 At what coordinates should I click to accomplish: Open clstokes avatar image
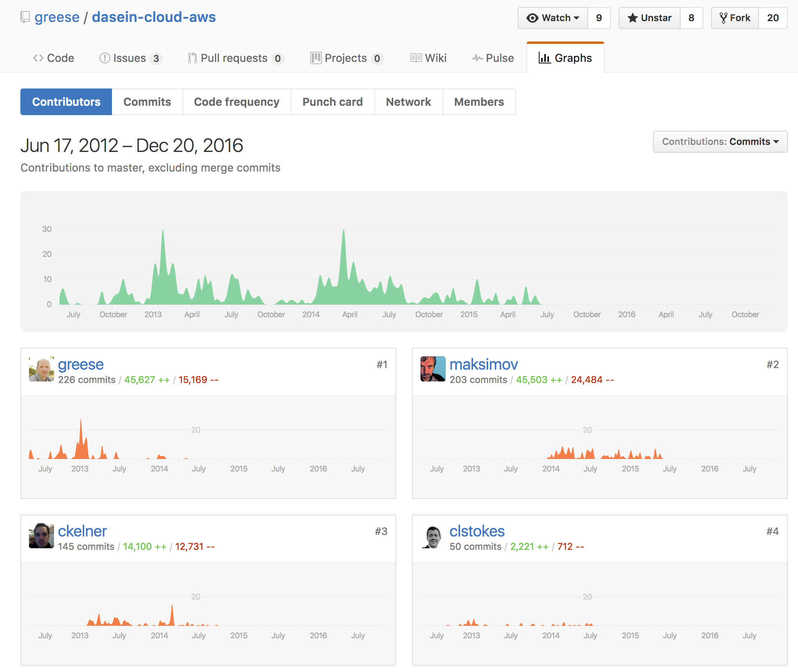tap(433, 536)
